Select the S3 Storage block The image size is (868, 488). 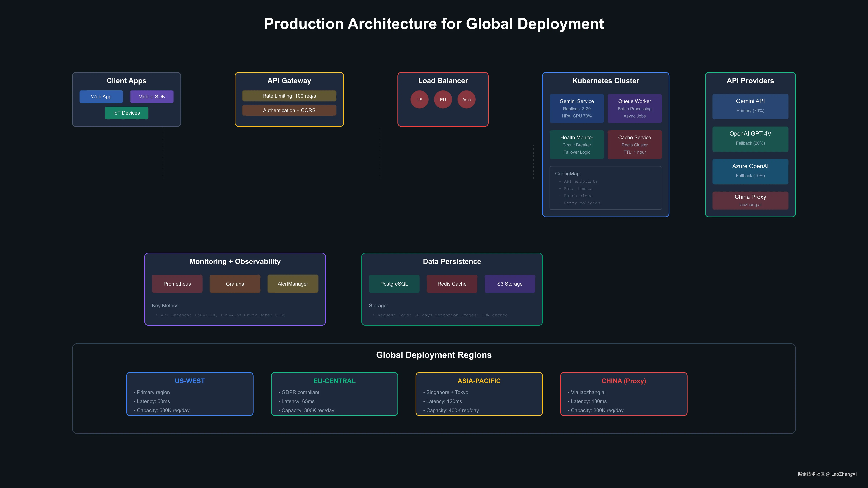[510, 284]
